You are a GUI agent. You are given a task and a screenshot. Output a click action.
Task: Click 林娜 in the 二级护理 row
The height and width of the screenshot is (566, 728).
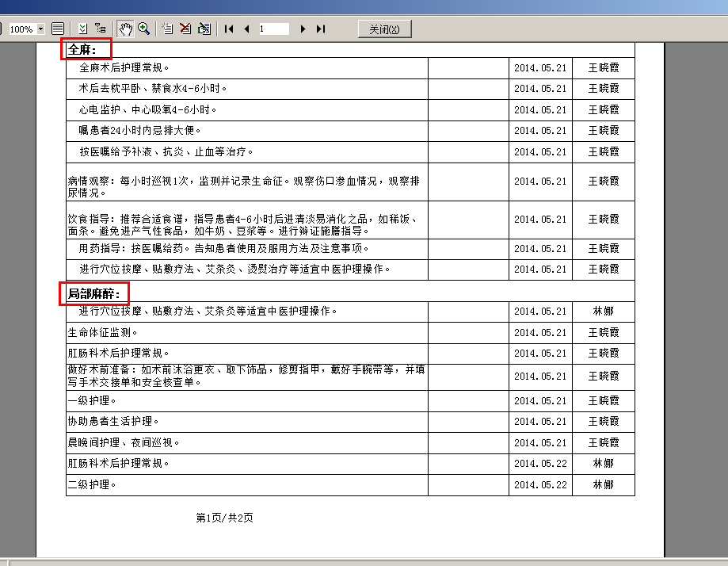(x=603, y=485)
